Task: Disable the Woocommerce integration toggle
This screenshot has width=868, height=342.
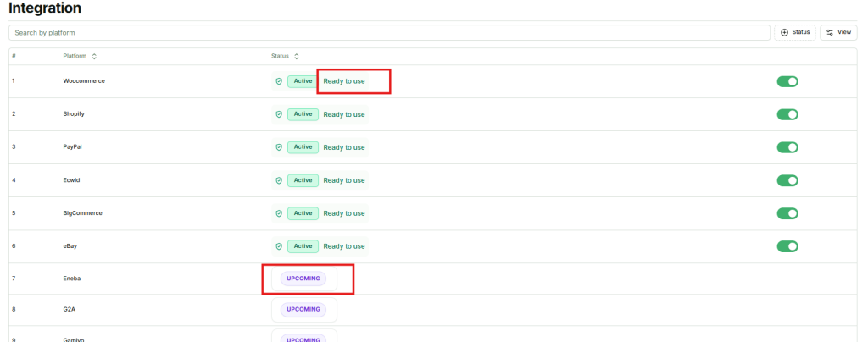Action: click(787, 81)
